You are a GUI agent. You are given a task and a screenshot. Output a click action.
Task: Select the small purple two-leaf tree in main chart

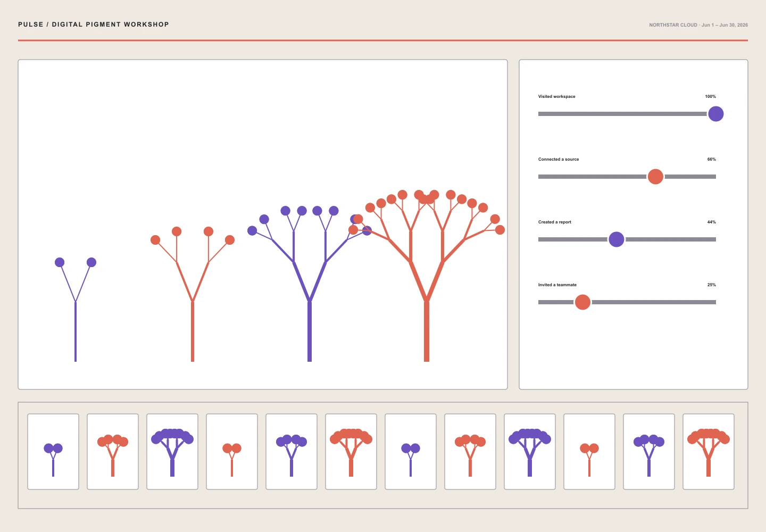coord(76,310)
